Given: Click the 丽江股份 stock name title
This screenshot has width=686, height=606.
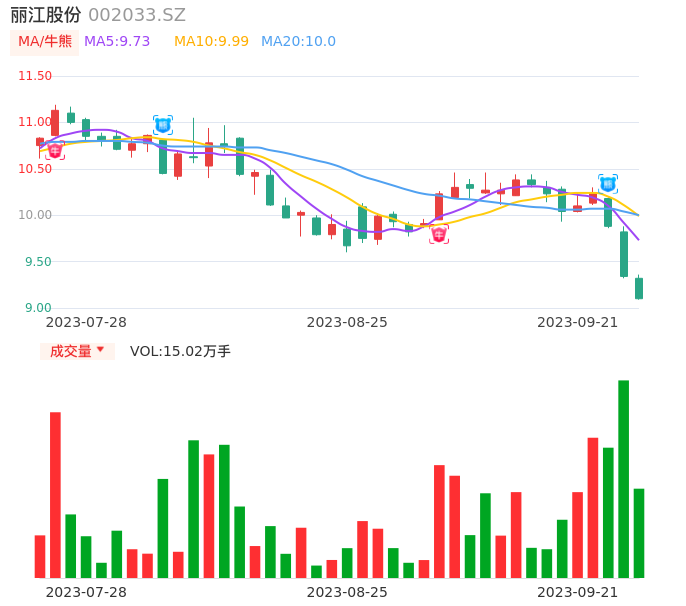Looking at the screenshot, I should tap(45, 15).
